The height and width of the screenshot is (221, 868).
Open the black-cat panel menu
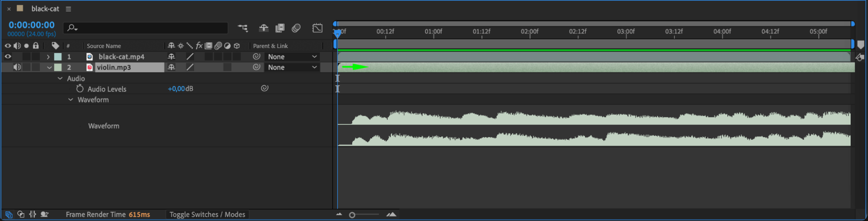[x=68, y=9]
